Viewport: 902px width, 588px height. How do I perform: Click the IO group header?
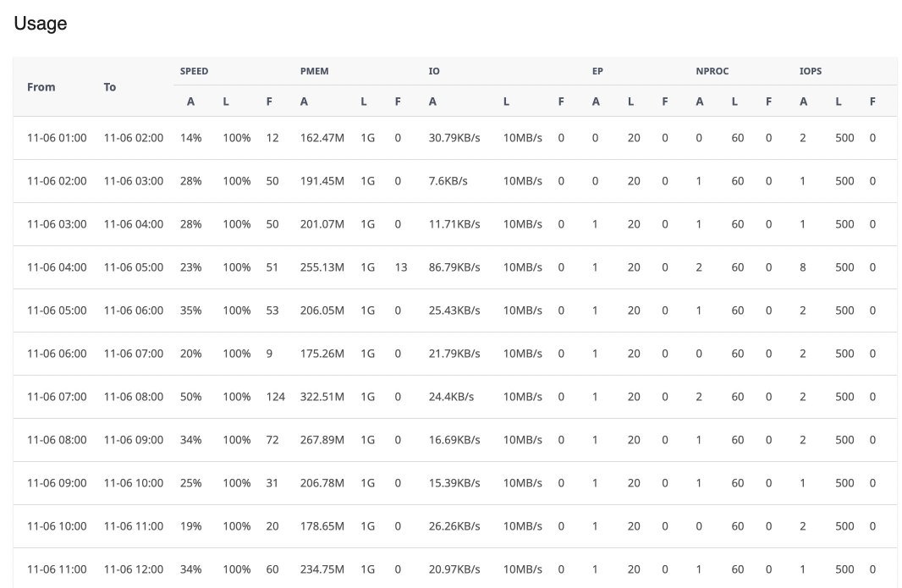434,71
